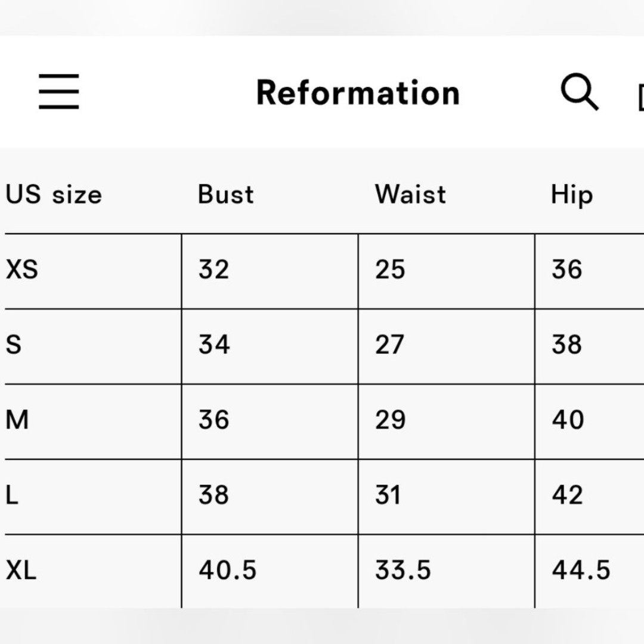Open the hamburger menu icon
The image size is (644, 644).
58,92
